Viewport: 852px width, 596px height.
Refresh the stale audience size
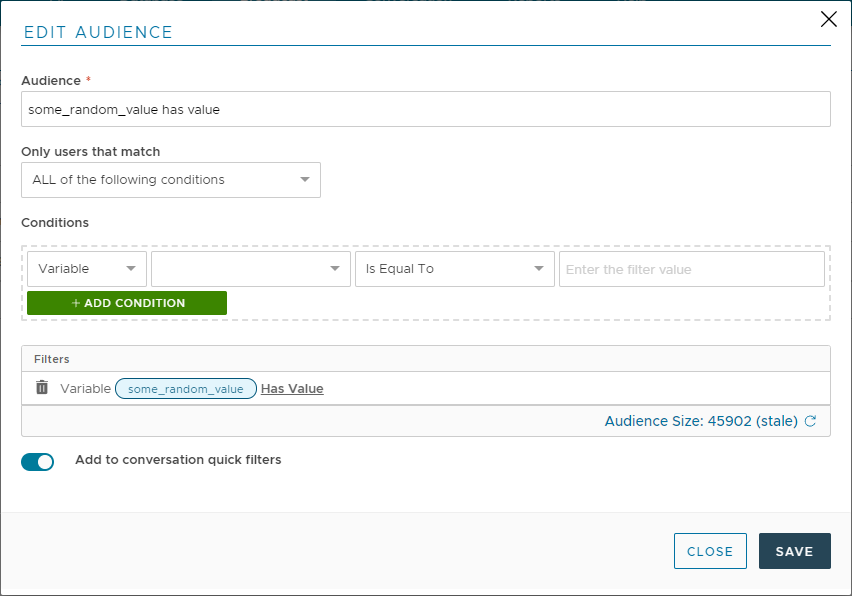tap(811, 422)
